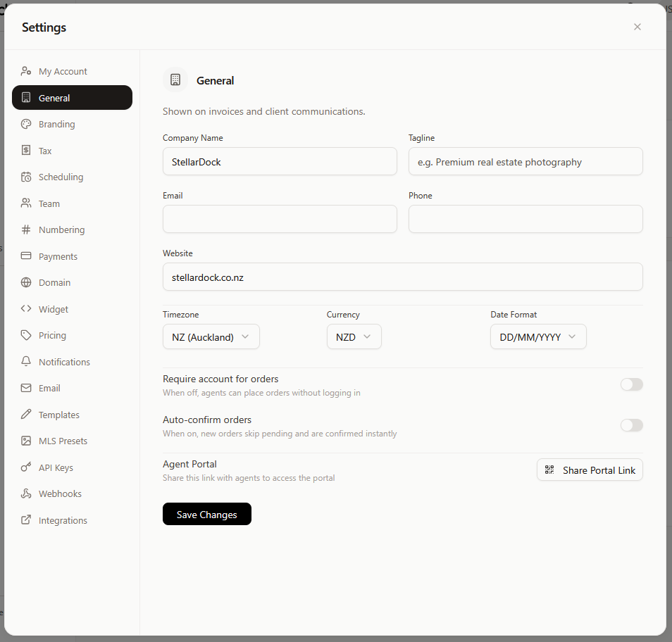Click the Domain globe icon
This screenshot has height=642, width=672.
26,282
